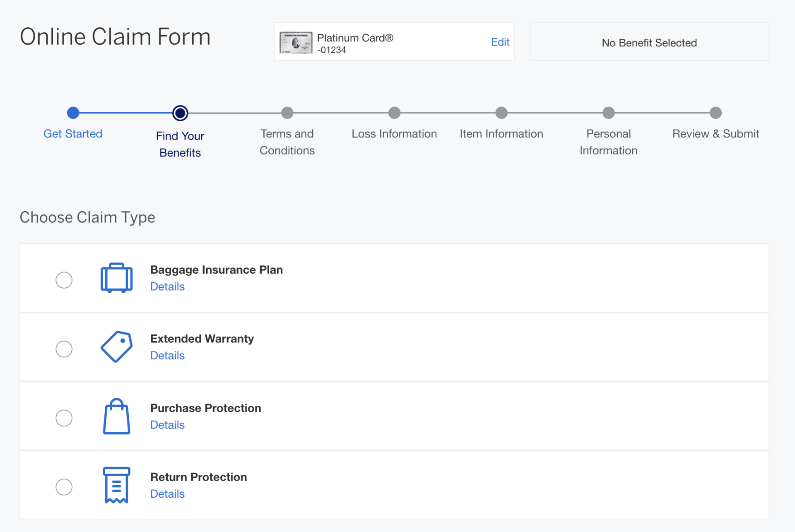Click the progress bar between steps
The width and height of the screenshot is (795, 532).
point(234,113)
